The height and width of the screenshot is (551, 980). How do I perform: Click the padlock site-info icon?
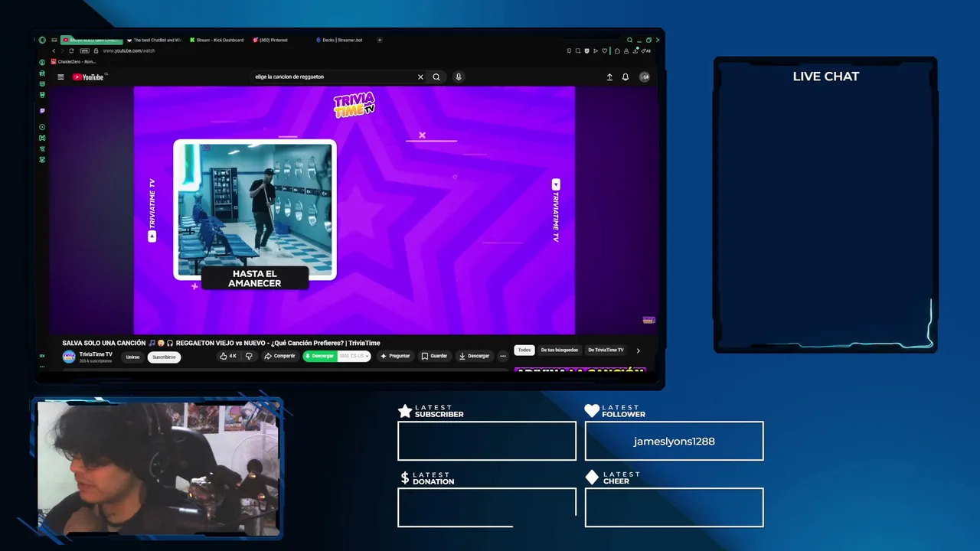[x=96, y=51]
